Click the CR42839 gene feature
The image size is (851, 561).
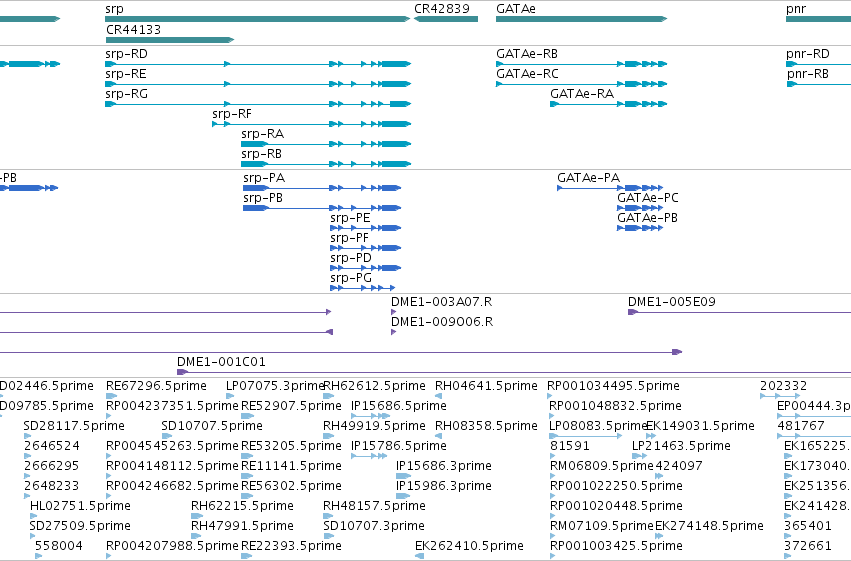(446, 19)
